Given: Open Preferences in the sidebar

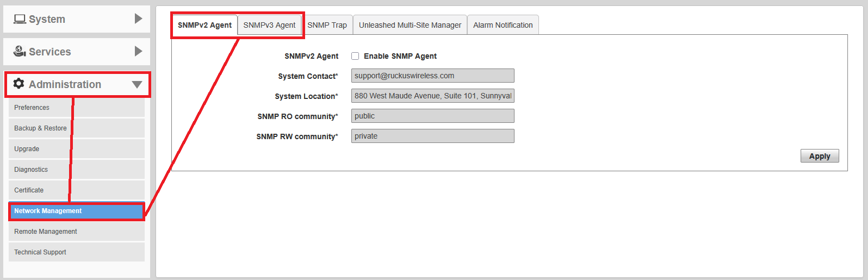Looking at the screenshot, I should click(x=32, y=108).
